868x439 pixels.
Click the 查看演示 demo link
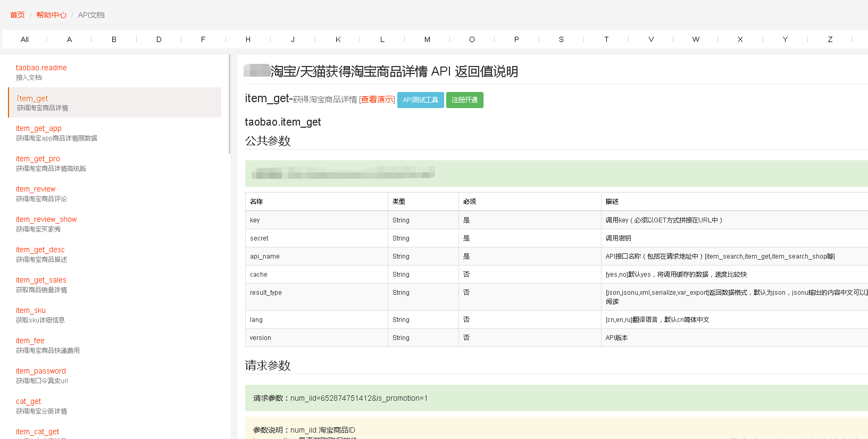[x=377, y=100]
